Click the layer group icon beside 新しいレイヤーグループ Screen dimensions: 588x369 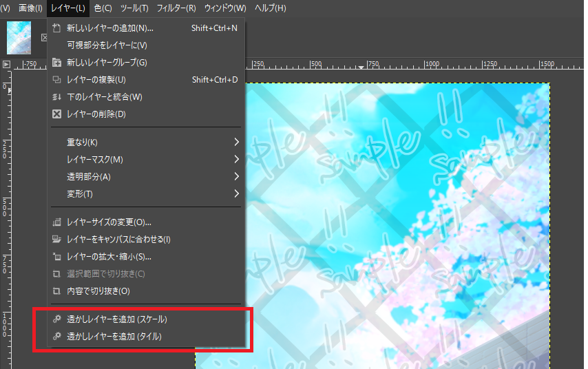(56, 62)
